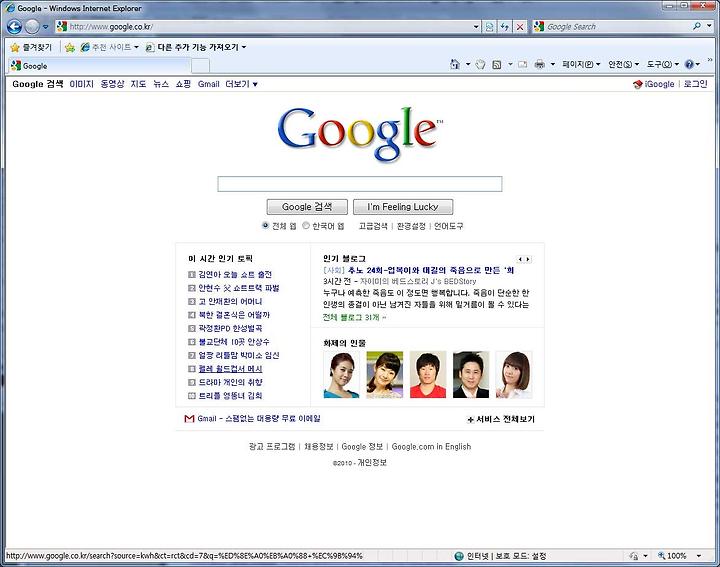This screenshot has height=567, width=720.
Task: Open 지도 in Google top navigation
Action: pos(138,84)
